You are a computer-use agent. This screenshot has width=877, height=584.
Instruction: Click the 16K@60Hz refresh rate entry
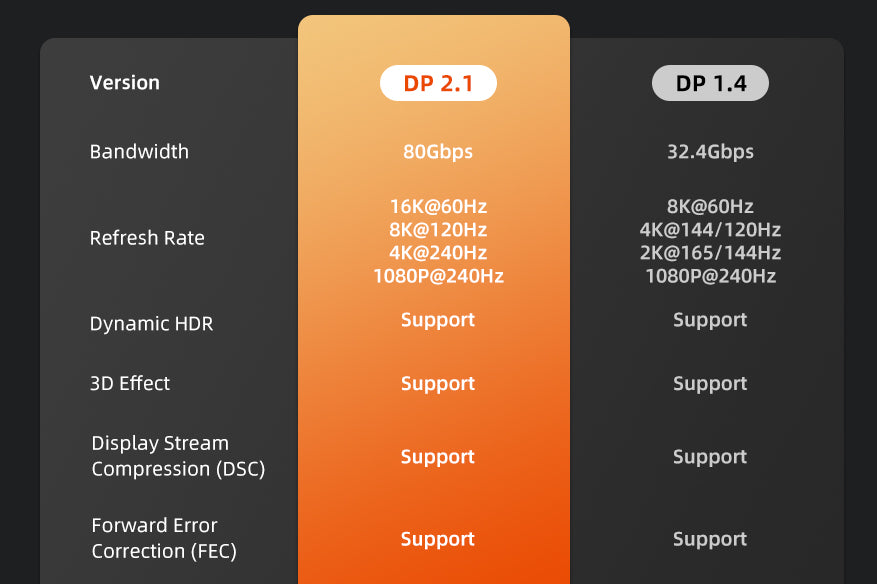[x=438, y=207]
